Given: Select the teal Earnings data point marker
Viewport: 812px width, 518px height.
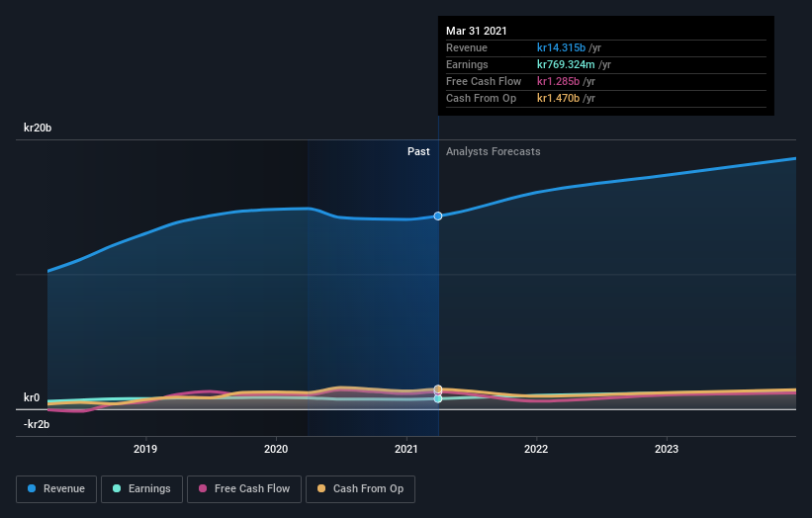Looking at the screenshot, I should [438, 399].
